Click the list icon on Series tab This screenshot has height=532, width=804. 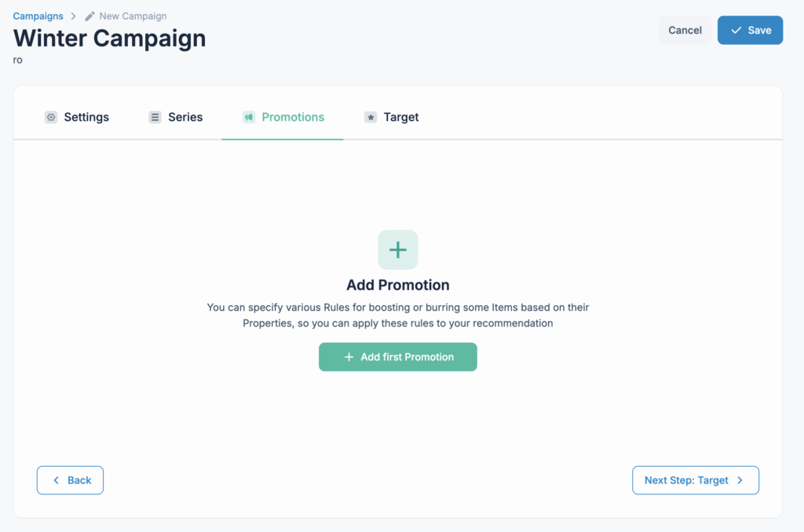pyautogui.click(x=155, y=117)
